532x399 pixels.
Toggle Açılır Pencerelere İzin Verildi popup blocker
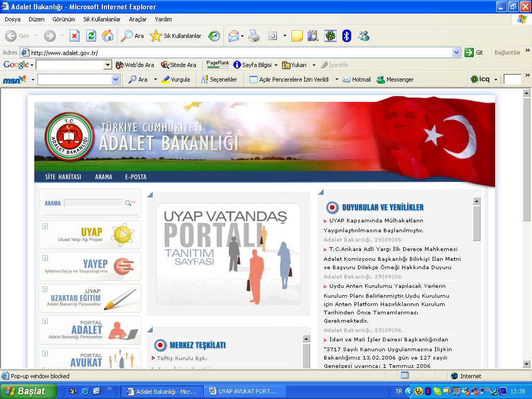pyautogui.click(x=289, y=79)
